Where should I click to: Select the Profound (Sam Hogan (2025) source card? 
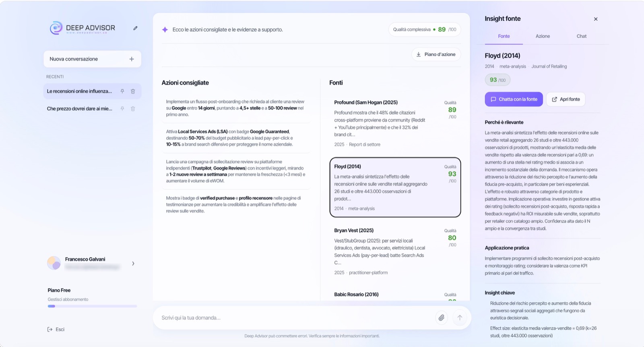click(395, 123)
